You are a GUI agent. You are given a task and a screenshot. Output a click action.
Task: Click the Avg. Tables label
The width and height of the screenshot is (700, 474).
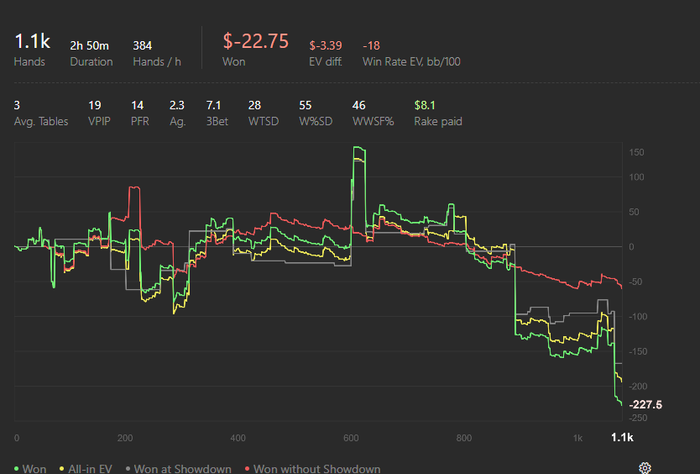(x=41, y=121)
